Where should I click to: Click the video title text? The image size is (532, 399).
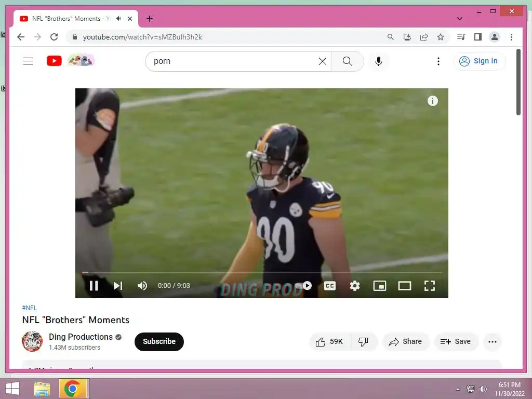(x=76, y=320)
